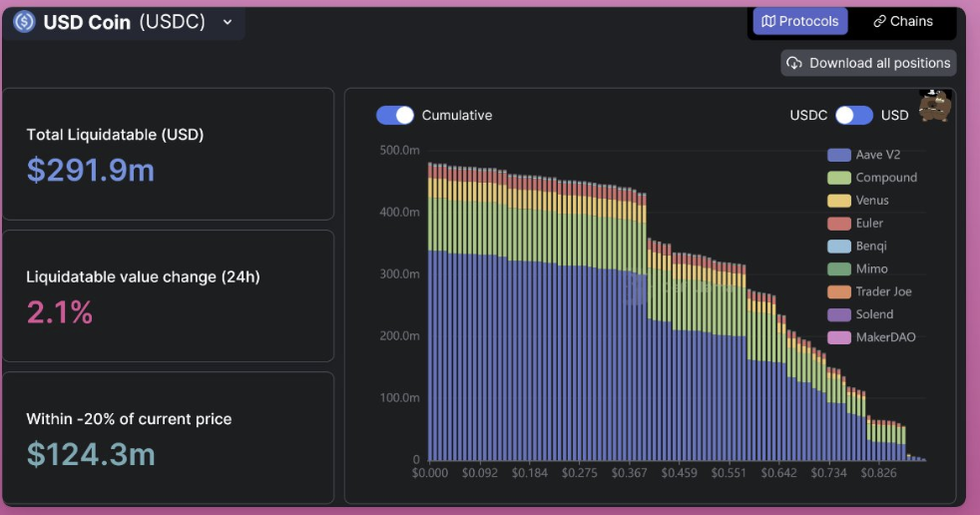
Task: Click Within -20% of current price label
Action: click(x=129, y=419)
